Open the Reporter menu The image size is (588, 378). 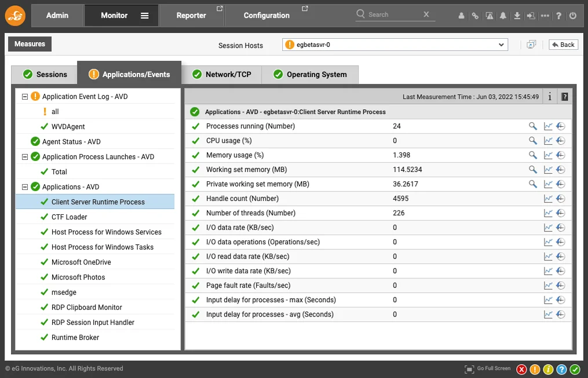tap(191, 16)
